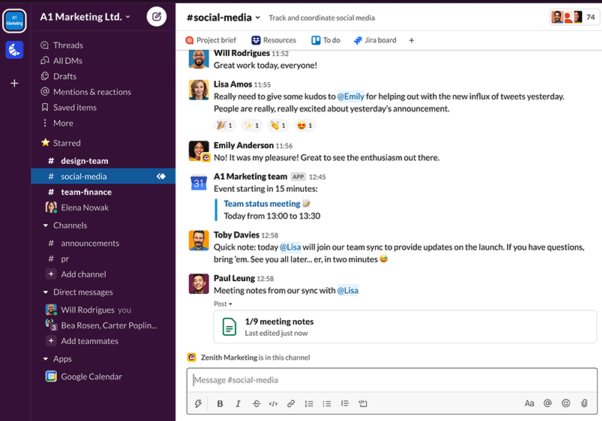Open the A1 Marketing Ltd. workspace menu
Screen dimensions: 602x421
(x=85, y=17)
